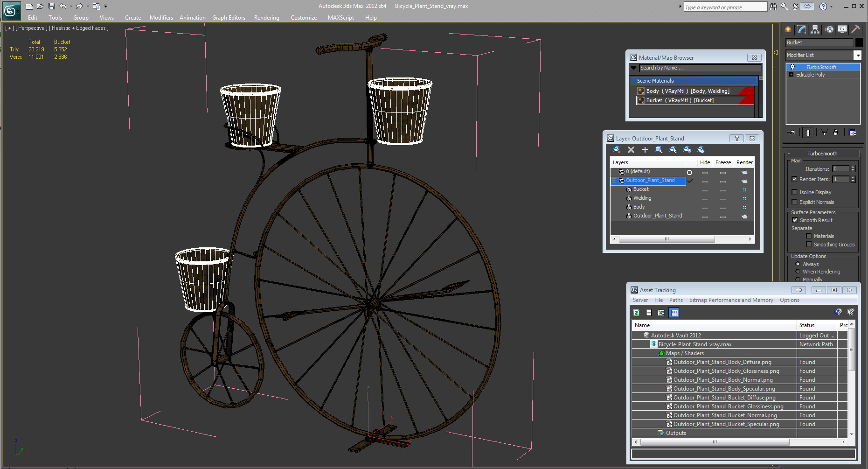Click the Perspective viewport label
This screenshot has height=469, width=868.
point(31,28)
